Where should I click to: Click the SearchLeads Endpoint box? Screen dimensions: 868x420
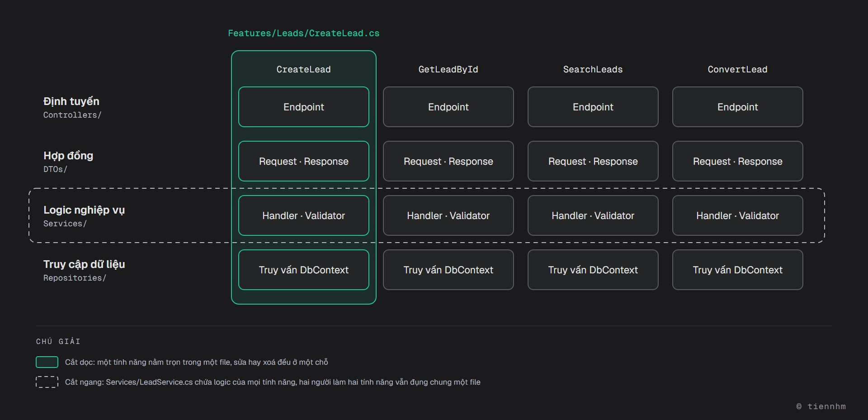[593, 107]
